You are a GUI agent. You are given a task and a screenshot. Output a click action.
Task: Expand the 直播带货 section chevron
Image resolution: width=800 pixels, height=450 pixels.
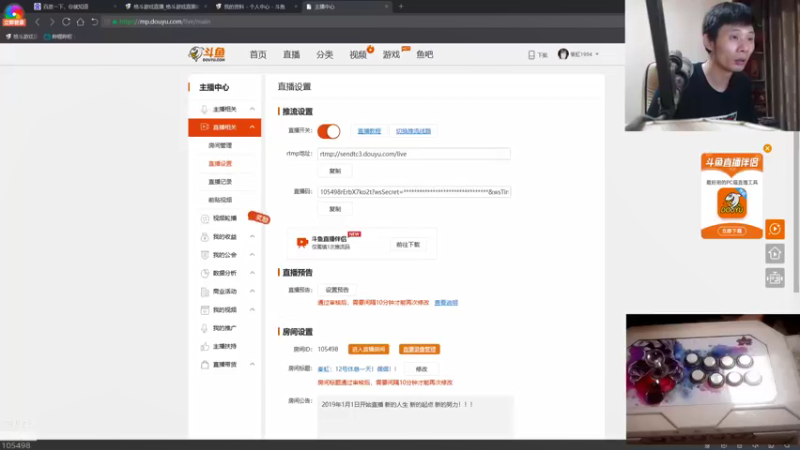252,364
